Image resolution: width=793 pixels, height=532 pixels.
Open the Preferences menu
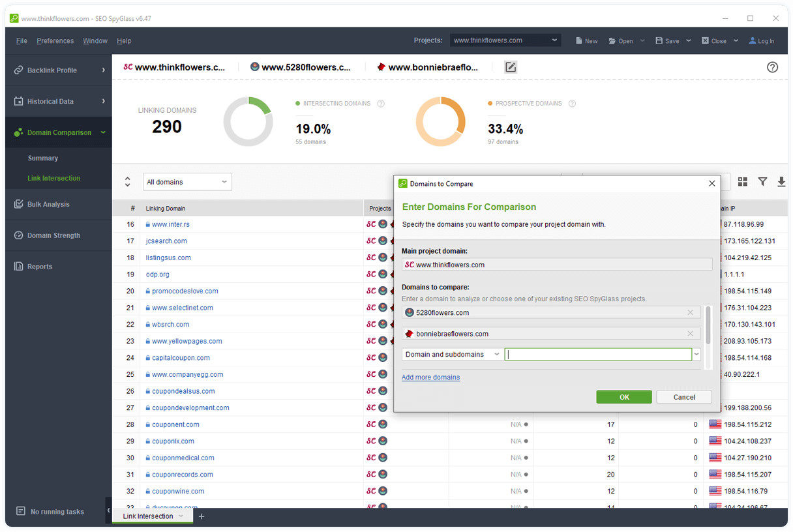tap(55, 41)
